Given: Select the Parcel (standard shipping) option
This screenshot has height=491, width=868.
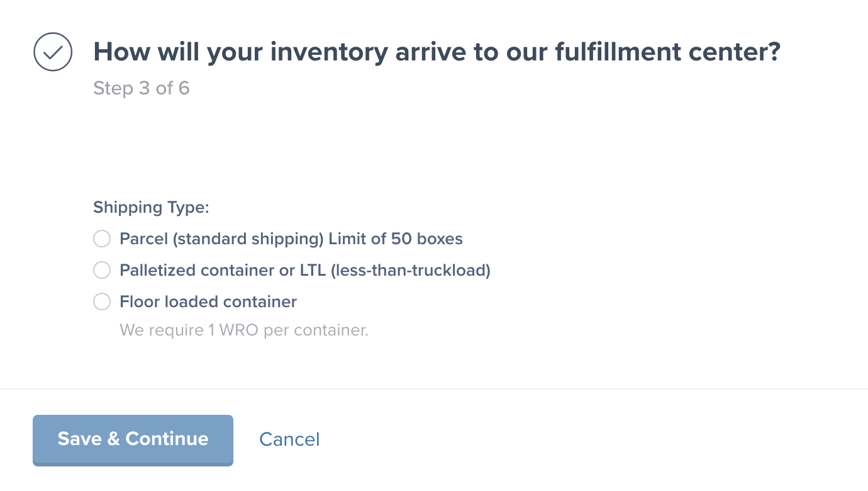Looking at the screenshot, I should tap(101, 239).
